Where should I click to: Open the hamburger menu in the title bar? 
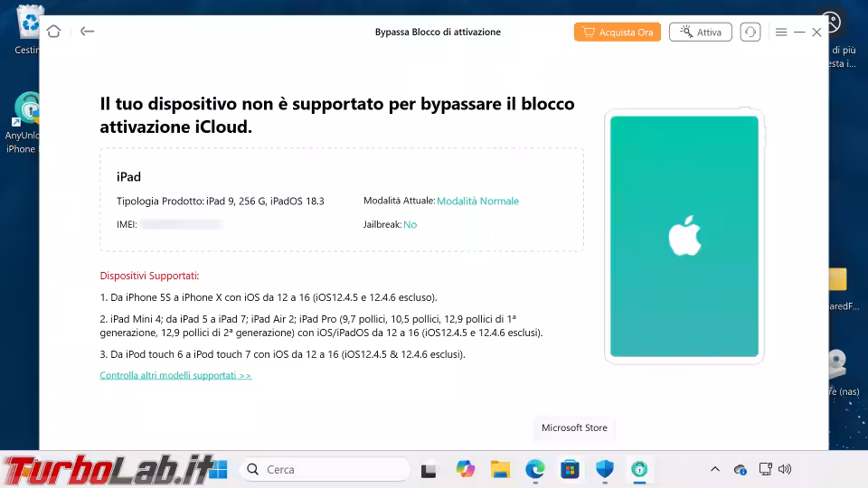(x=781, y=32)
